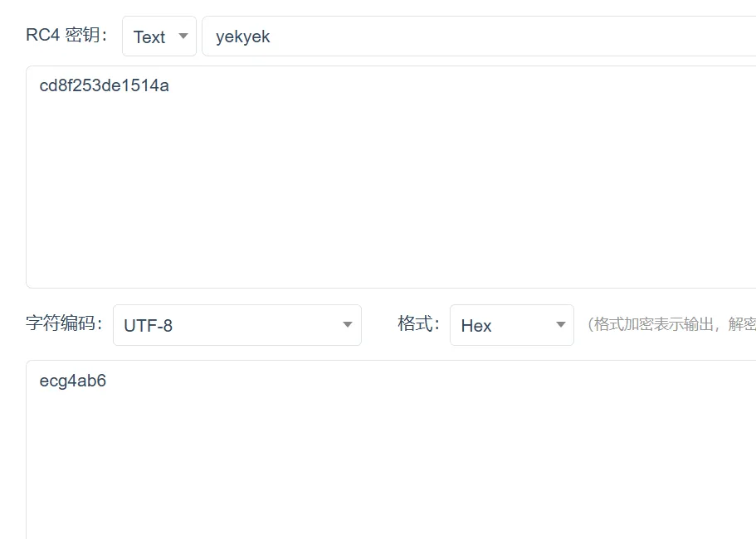Viewport: 756px width, 539px height.
Task: Click the word Hex in the format selector
Action: point(476,326)
